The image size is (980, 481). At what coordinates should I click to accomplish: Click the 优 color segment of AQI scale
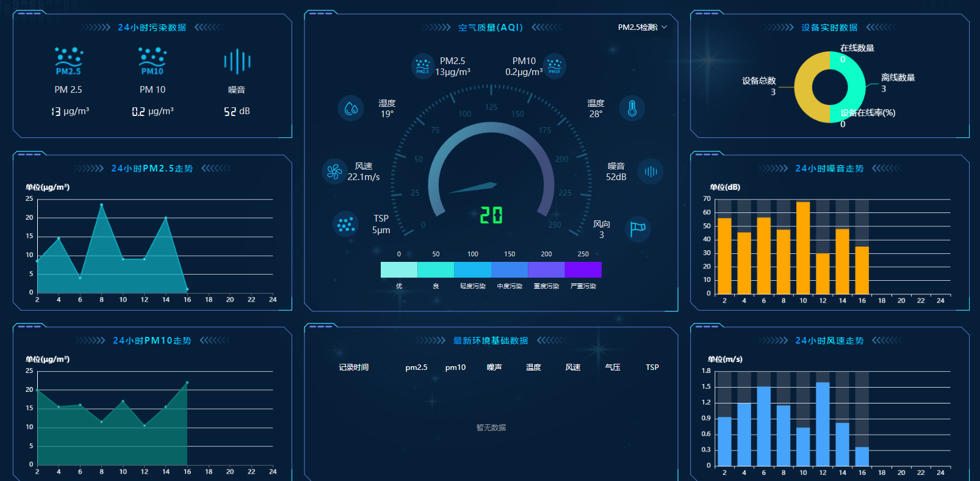399,270
